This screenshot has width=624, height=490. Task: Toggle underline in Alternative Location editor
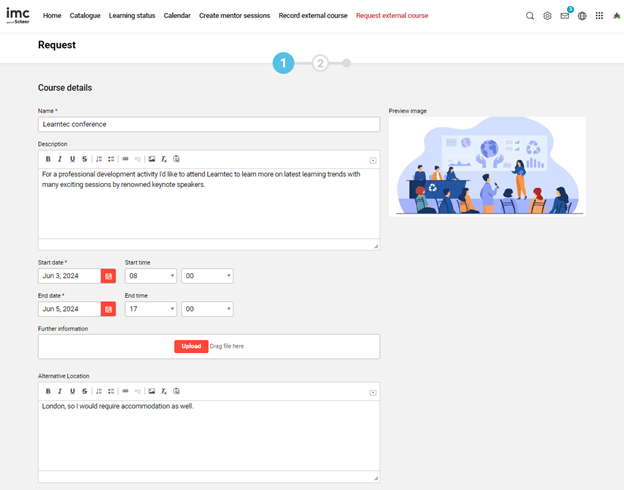click(72, 390)
